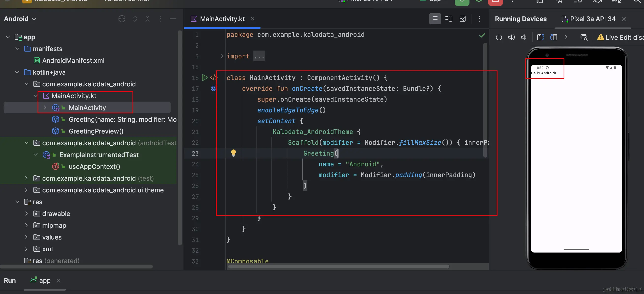Select the Greeting function in tree
Viewport: 644px width, 294px height.
[x=114, y=119]
